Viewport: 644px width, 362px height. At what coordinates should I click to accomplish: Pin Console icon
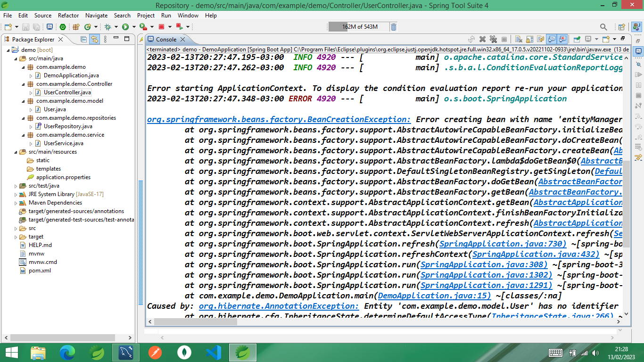(x=577, y=39)
